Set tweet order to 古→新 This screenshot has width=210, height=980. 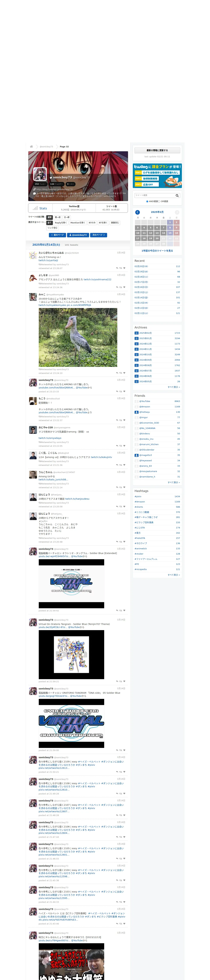pos(67,217)
